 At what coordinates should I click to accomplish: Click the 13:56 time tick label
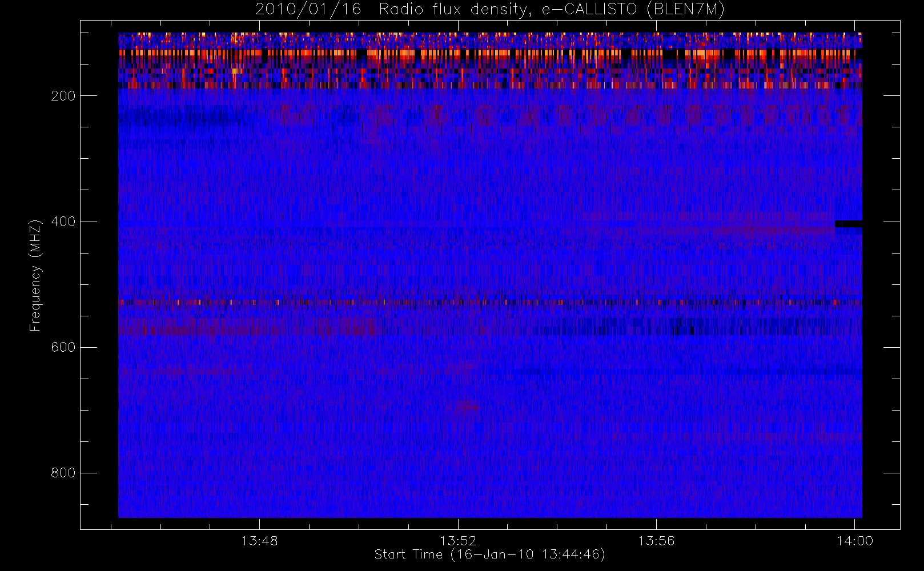click(656, 541)
